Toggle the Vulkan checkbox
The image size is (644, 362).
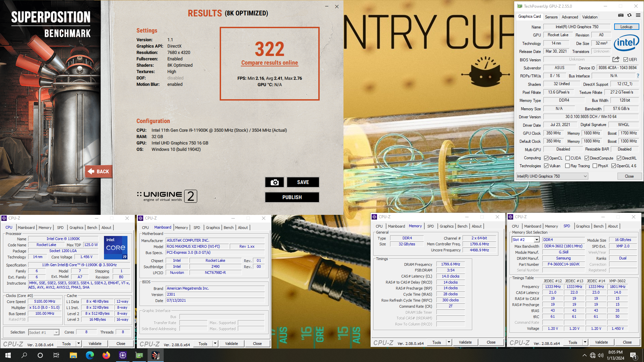click(x=546, y=166)
